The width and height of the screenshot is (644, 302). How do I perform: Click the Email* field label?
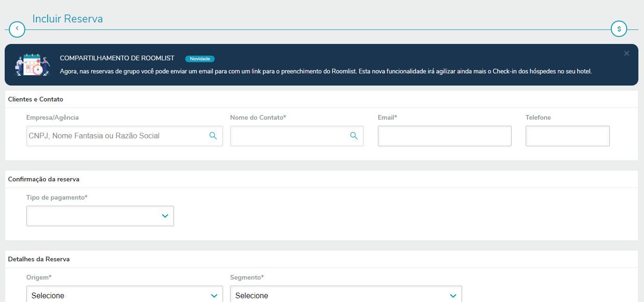(387, 117)
